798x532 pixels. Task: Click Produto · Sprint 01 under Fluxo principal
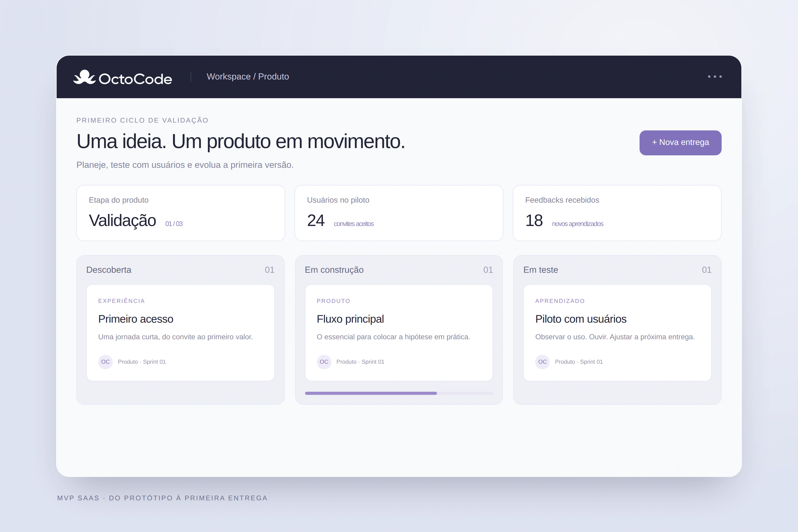click(360, 362)
